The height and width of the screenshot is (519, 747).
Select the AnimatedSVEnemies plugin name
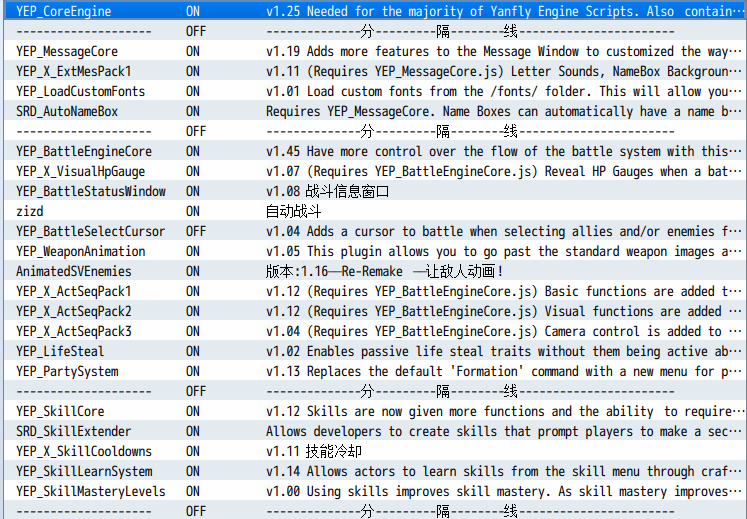click(73, 271)
